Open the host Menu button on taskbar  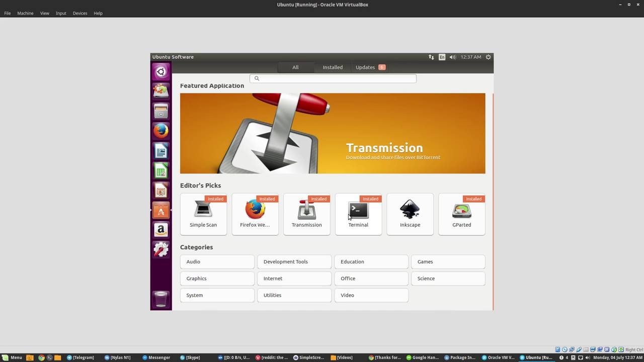click(x=12, y=357)
